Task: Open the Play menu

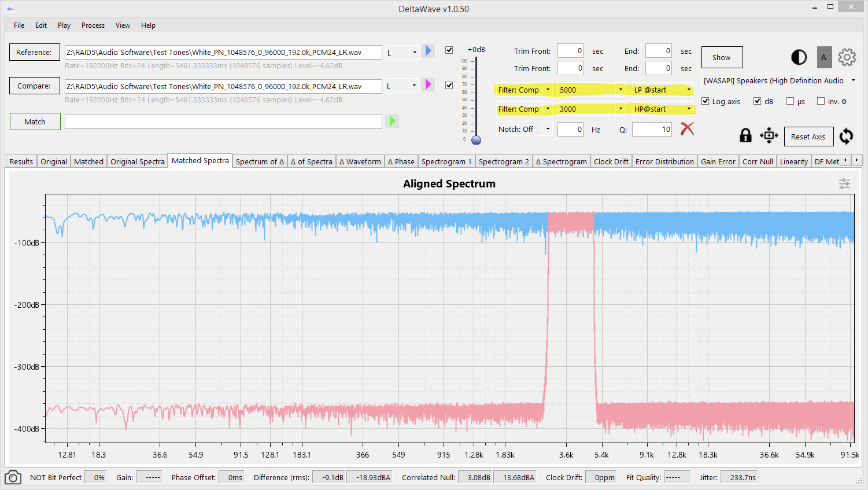Action: pos(64,25)
